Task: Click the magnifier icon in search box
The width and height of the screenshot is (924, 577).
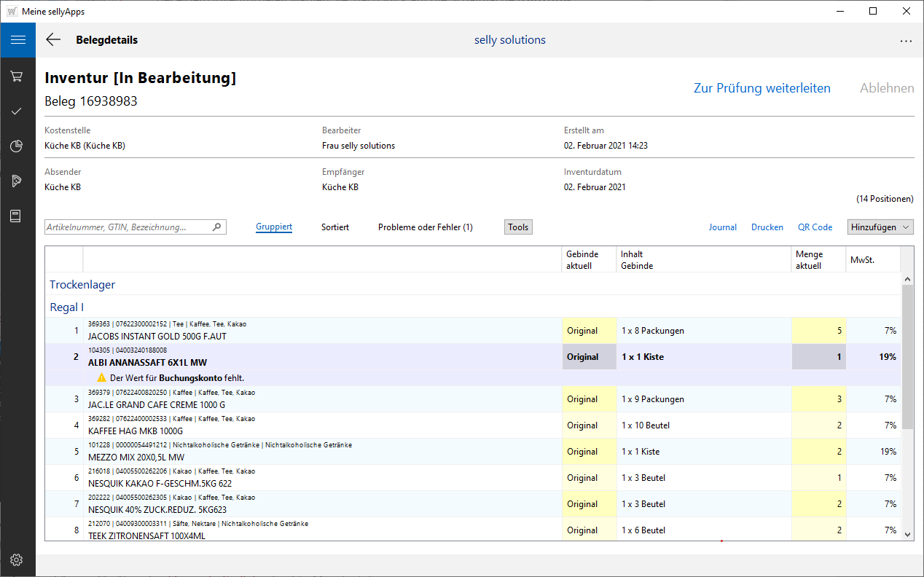Action: point(216,227)
